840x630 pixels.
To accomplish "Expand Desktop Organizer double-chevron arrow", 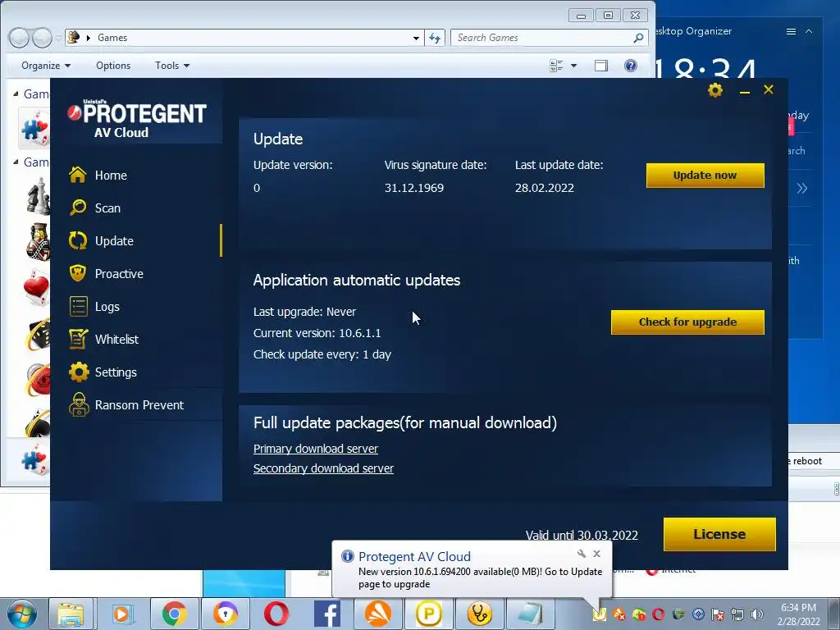I will [x=802, y=188].
